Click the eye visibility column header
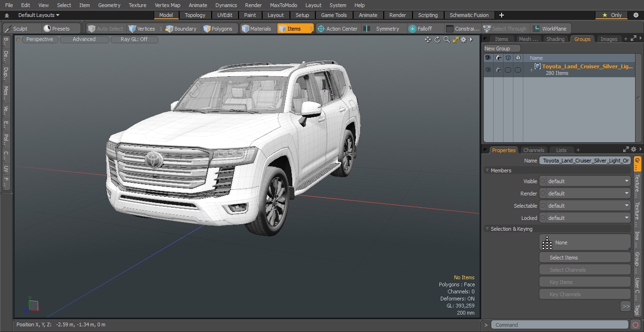The image size is (644, 332). click(x=488, y=58)
